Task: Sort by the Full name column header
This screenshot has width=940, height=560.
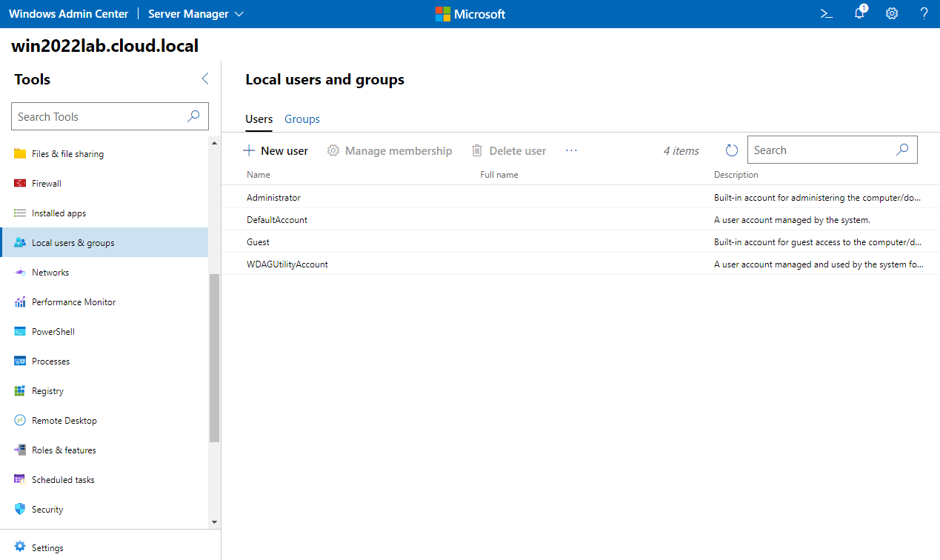Action: click(499, 175)
